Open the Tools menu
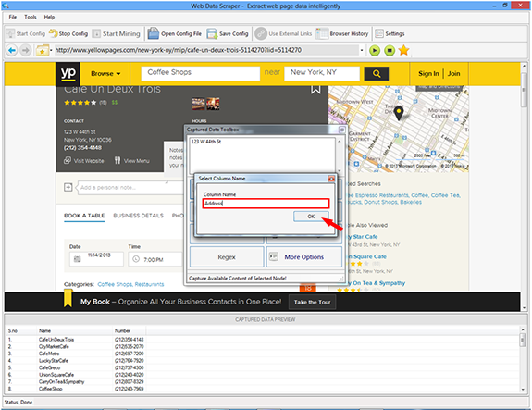The image size is (532, 410). 31,17
